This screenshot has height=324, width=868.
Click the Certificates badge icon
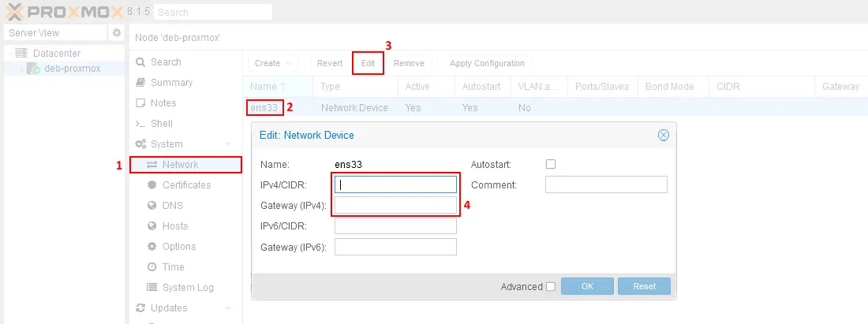152,184
